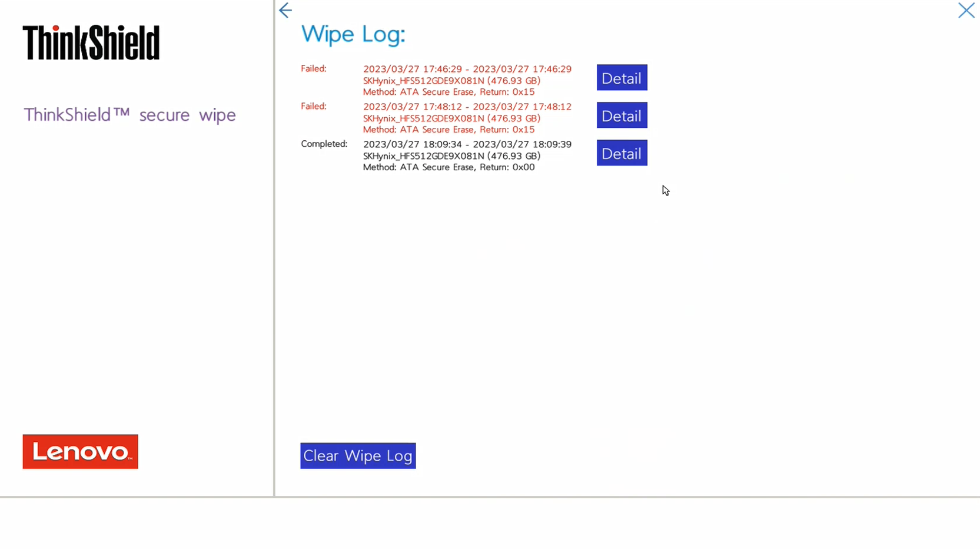Select the second red Failed status label
Screen dimensions: 980x549
[x=314, y=107]
